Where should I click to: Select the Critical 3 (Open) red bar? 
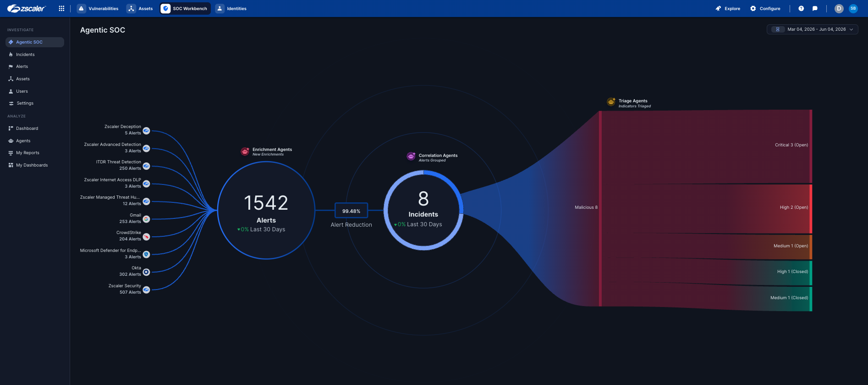[x=811, y=146]
